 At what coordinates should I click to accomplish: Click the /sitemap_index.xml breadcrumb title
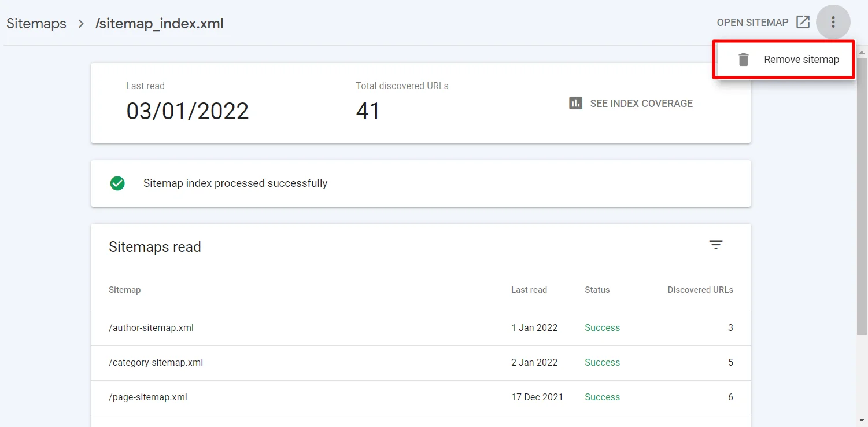160,24
